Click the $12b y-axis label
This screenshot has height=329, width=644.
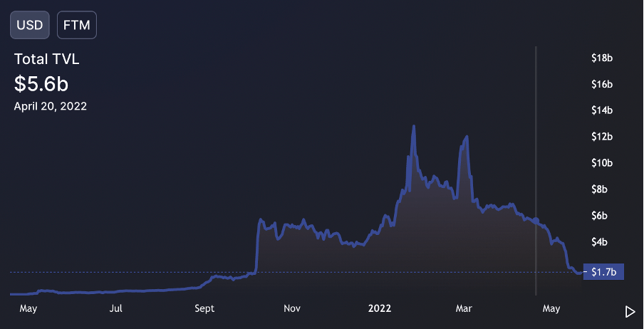click(x=602, y=137)
